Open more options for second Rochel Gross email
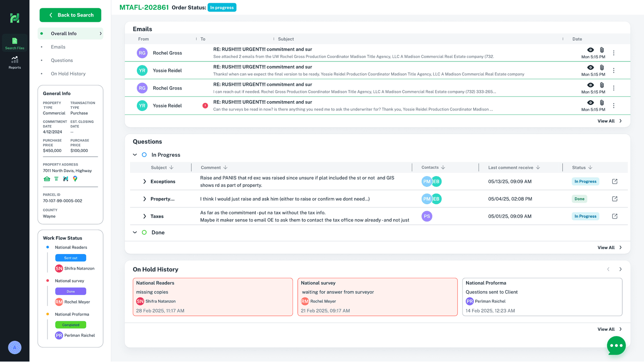 pyautogui.click(x=613, y=88)
